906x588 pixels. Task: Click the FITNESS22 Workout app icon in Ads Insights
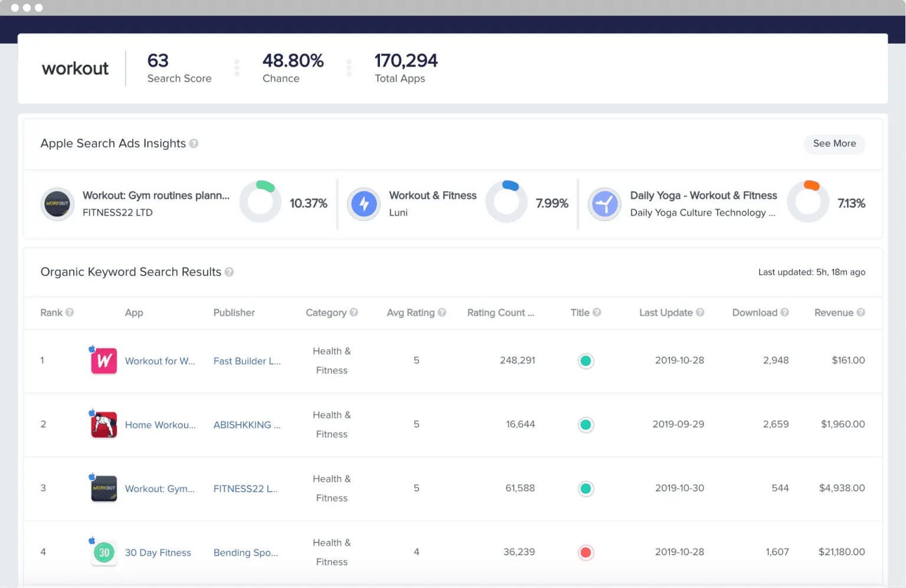57,204
